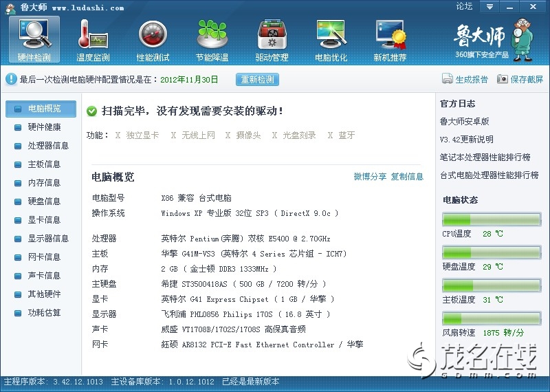Select 功耗估算 in the left sidebar
The image size is (550, 392).
[x=44, y=313]
